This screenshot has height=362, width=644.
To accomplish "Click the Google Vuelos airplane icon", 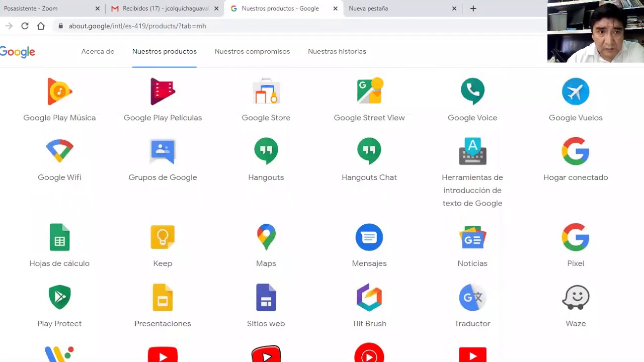I will click(576, 92).
